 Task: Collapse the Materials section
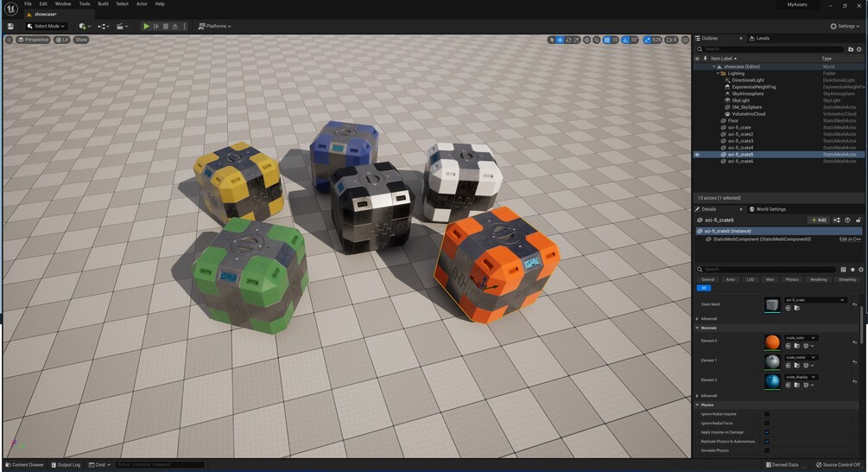click(x=697, y=328)
